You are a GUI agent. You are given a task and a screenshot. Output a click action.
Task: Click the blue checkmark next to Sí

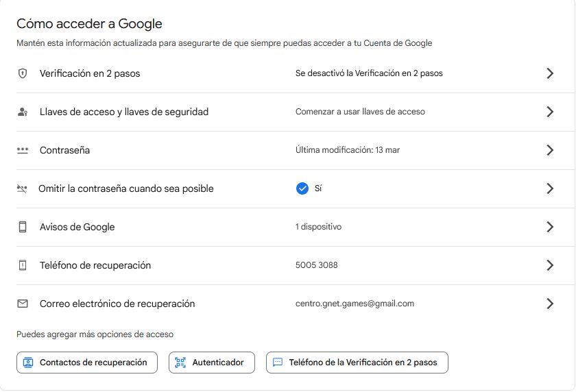[x=302, y=188]
